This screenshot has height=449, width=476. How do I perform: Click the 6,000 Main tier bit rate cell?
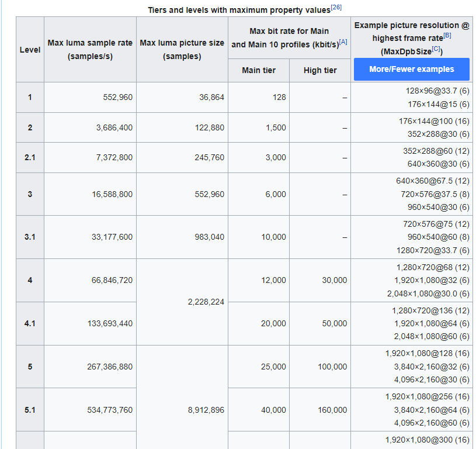coord(259,194)
